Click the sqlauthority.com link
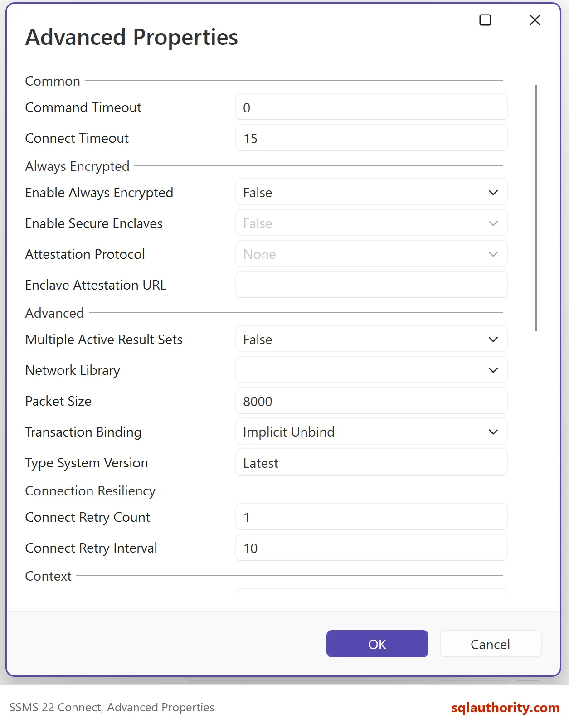This screenshot has height=728, width=569. pyautogui.click(x=506, y=708)
